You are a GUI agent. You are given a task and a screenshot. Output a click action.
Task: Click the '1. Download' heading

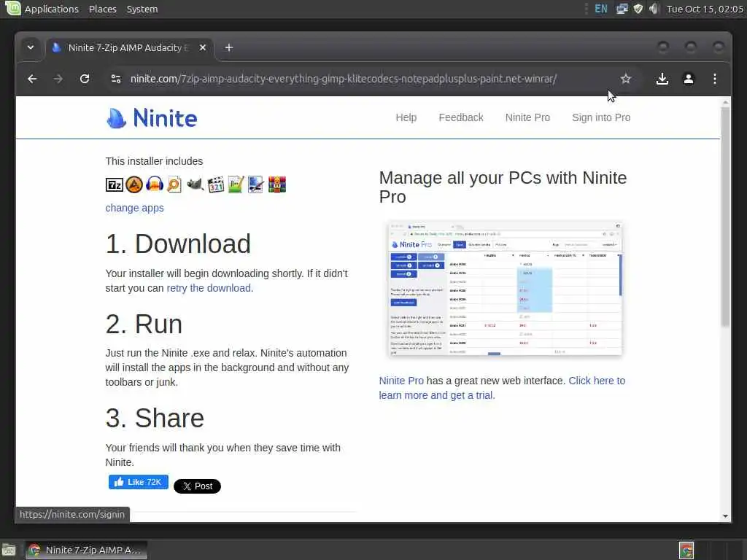pyautogui.click(x=178, y=244)
